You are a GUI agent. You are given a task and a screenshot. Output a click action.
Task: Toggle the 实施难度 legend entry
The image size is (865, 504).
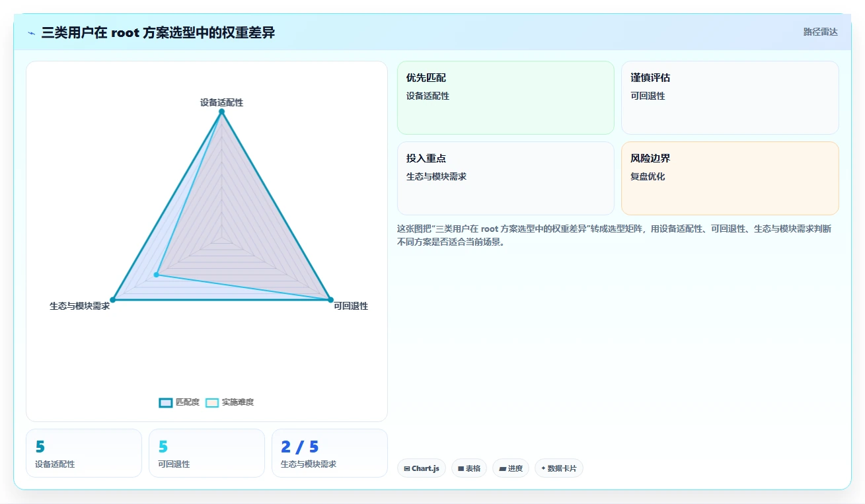[x=229, y=402]
